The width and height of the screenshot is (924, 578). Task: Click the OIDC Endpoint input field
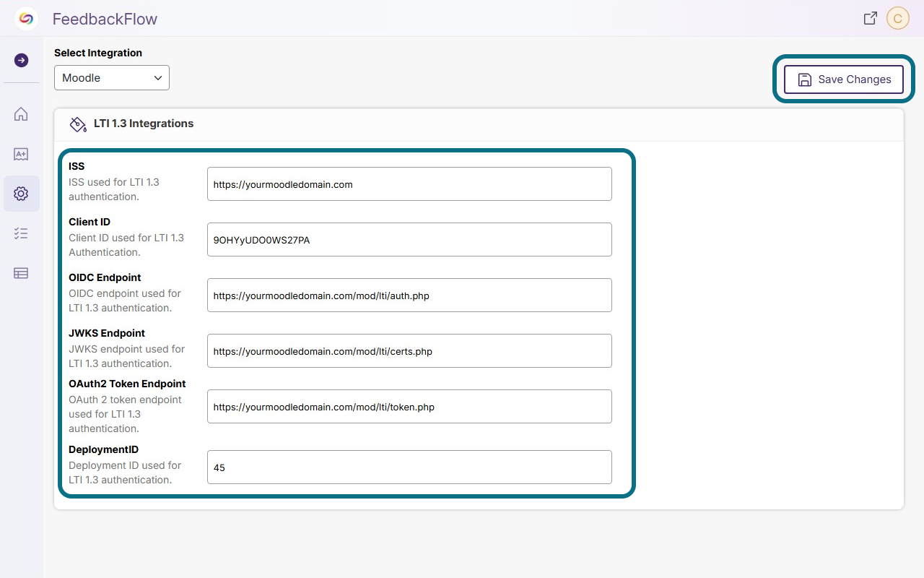click(409, 296)
